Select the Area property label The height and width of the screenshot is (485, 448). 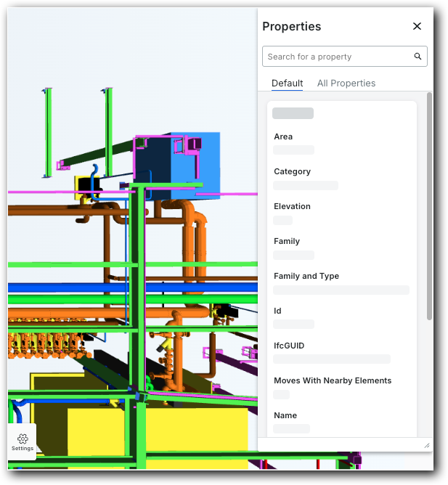point(283,136)
